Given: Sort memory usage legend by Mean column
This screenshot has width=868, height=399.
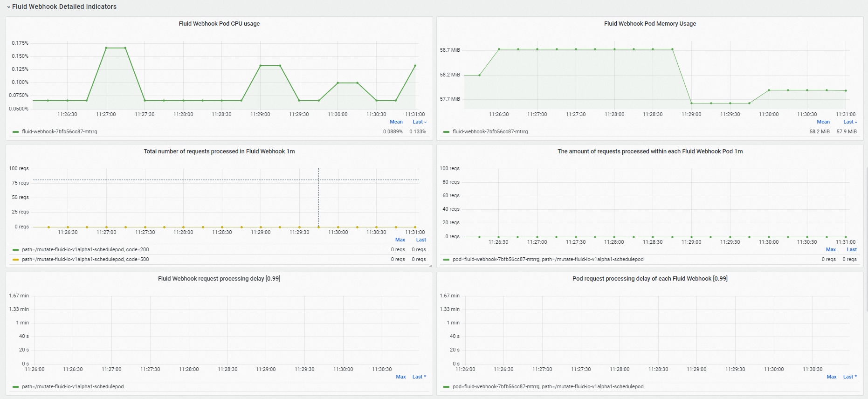Looking at the screenshot, I should [823, 122].
